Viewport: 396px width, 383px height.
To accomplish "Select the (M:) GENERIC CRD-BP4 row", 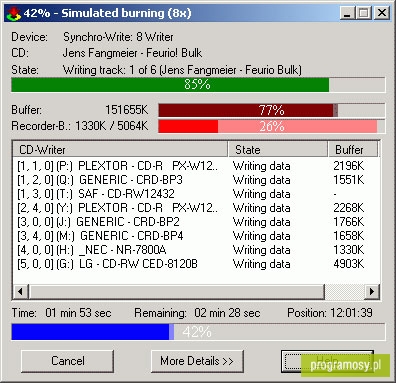I will click(x=196, y=236).
